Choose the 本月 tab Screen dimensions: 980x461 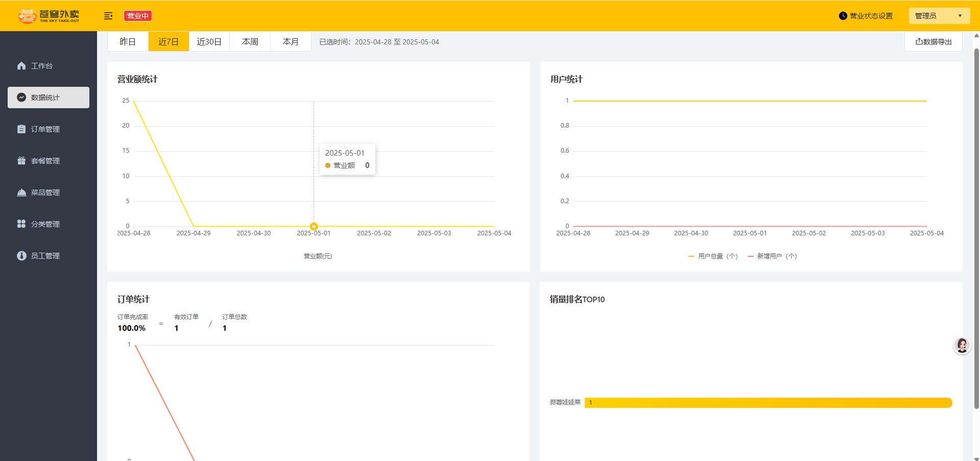tap(291, 42)
